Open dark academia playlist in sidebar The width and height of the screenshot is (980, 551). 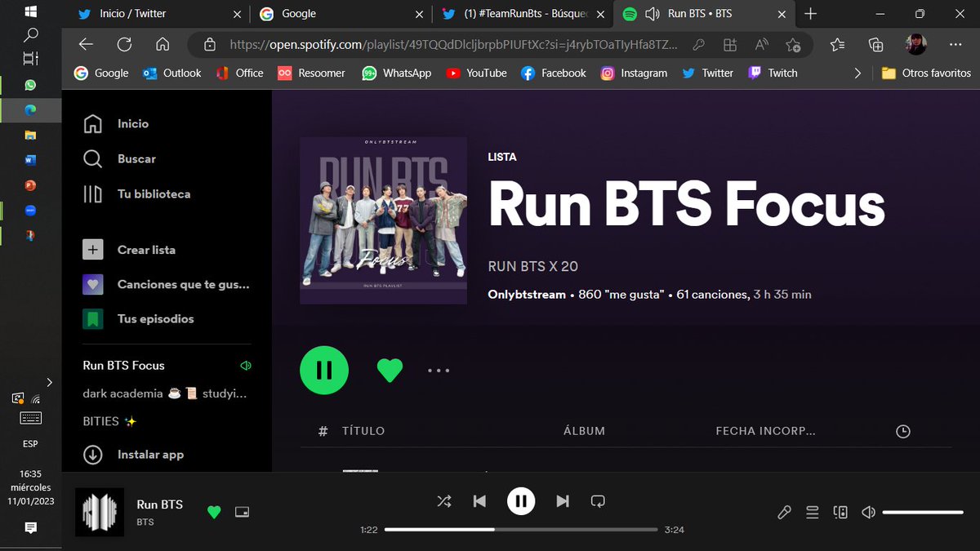click(164, 393)
